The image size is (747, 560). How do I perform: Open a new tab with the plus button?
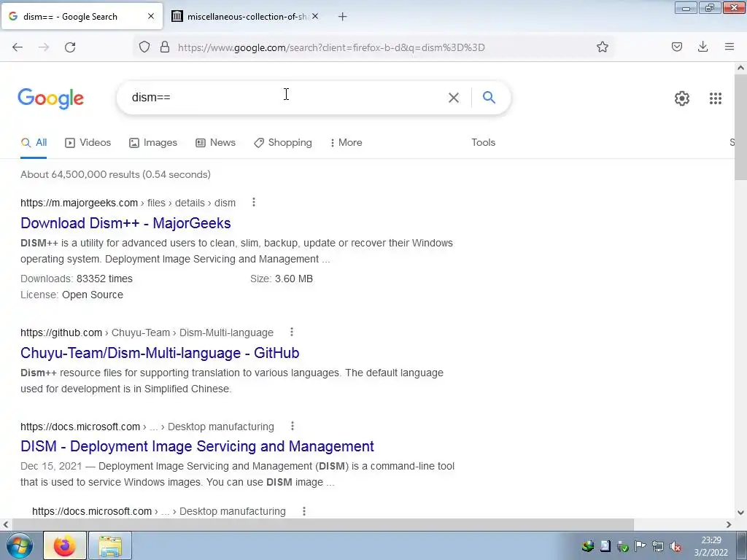[343, 17]
